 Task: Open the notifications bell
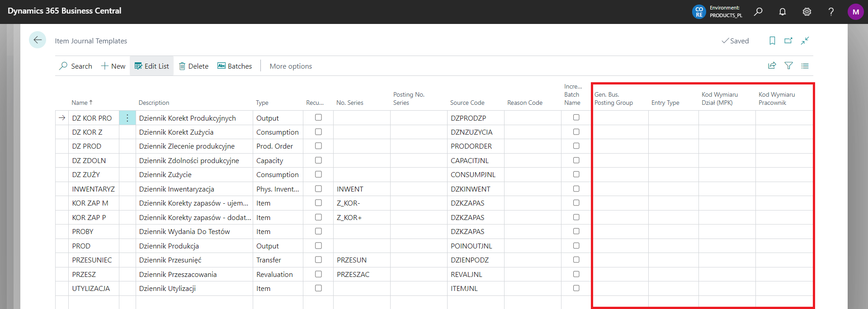coord(783,12)
